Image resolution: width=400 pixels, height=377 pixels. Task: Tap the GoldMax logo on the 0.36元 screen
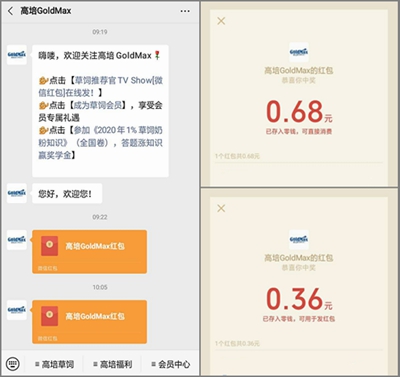point(299,239)
